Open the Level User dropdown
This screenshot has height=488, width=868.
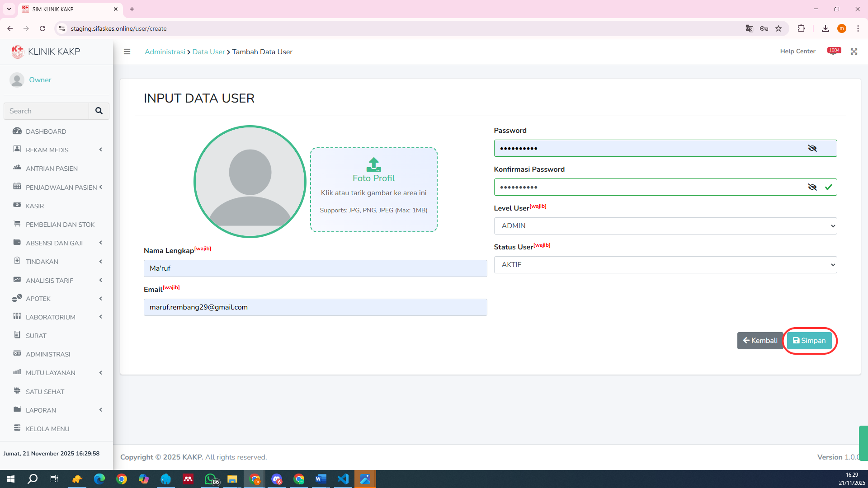665,226
